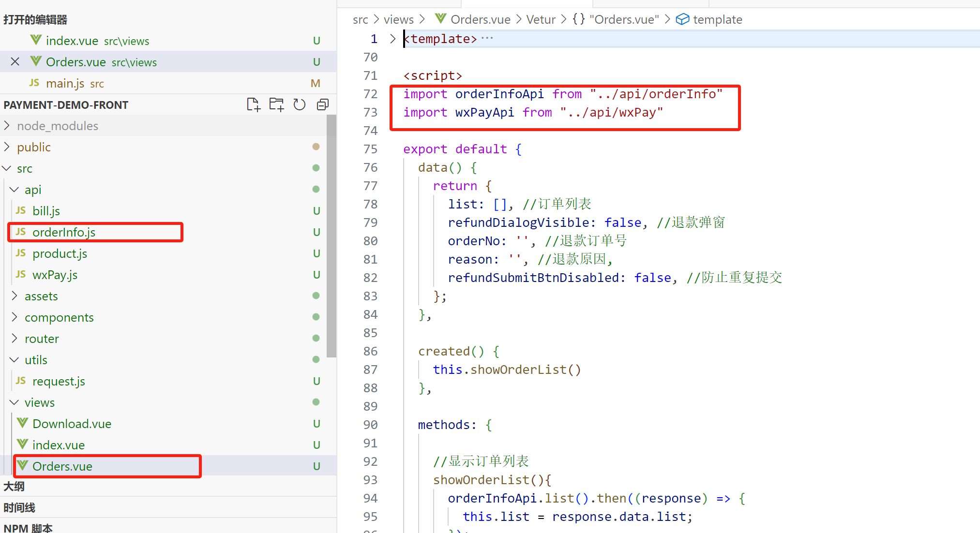Collapse all folders in explorer icon

click(323, 104)
